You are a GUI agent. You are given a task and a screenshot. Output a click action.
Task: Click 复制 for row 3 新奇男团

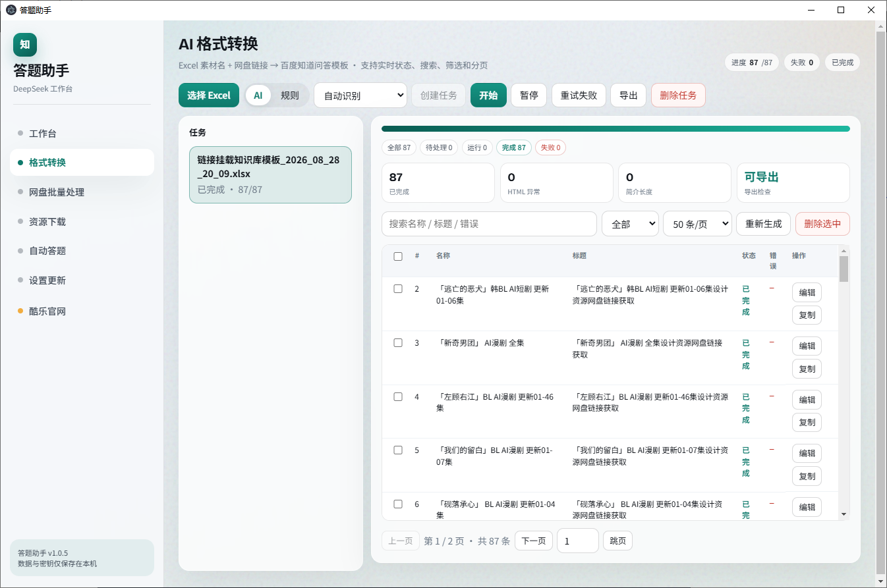[807, 369]
